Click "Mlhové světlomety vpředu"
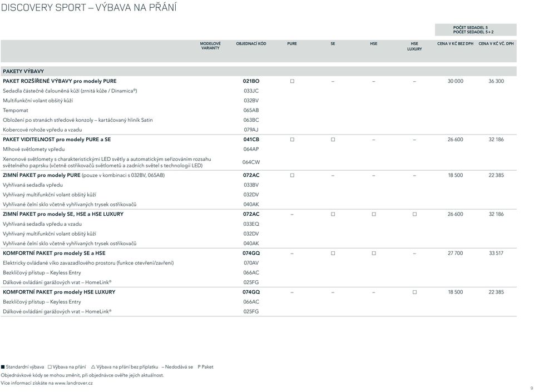The width and height of the screenshot is (534, 392). 34,150
